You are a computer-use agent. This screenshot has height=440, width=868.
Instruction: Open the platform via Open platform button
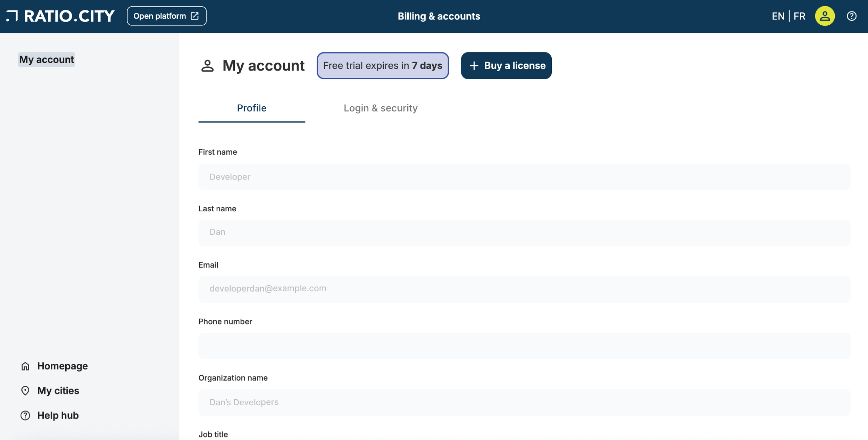(166, 16)
